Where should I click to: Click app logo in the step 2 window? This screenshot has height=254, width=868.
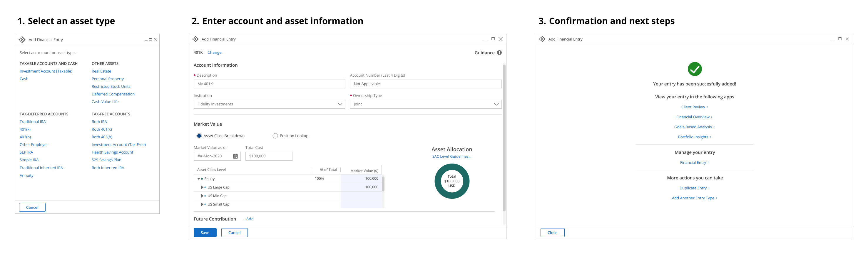pos(195,39)
